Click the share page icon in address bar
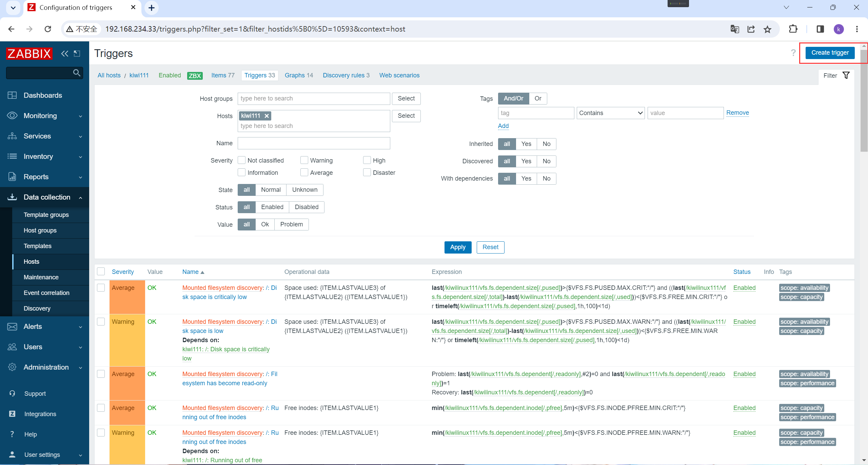This screenshot has height=465, width=868. [751, 29]
